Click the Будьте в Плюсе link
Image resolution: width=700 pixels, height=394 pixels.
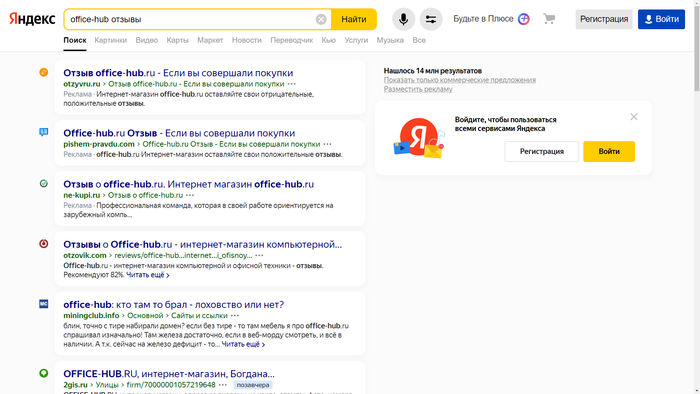[x=483, y=19]
